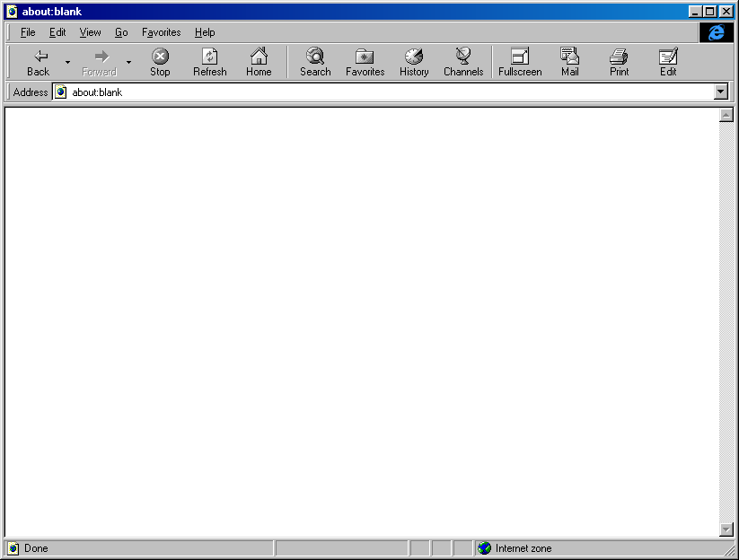Reload the page using Refresh icon

210,56
